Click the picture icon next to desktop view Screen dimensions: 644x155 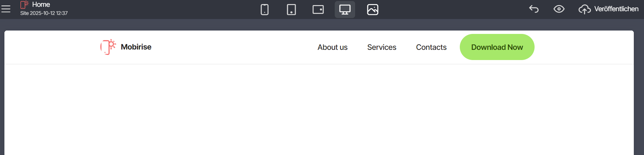(x=372, y=9)
